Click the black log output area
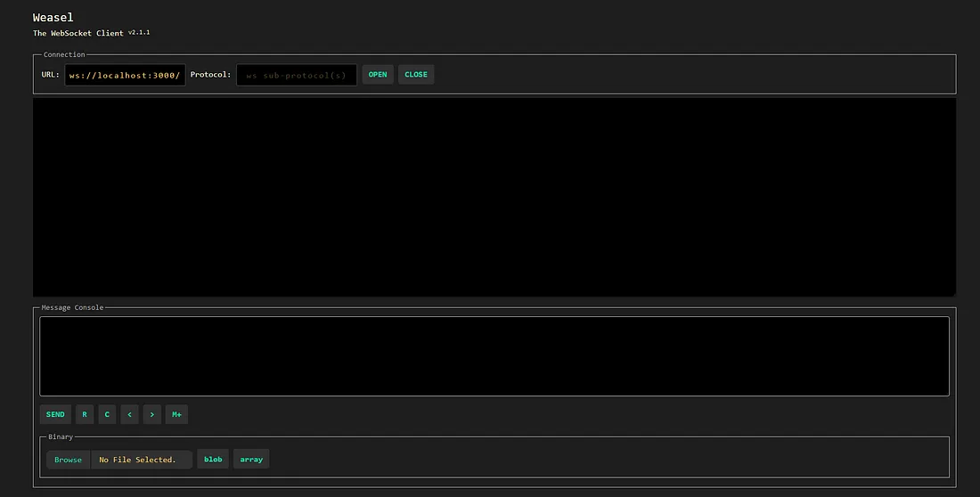Screen dimensions: 980x497 [x=494, y=197]
